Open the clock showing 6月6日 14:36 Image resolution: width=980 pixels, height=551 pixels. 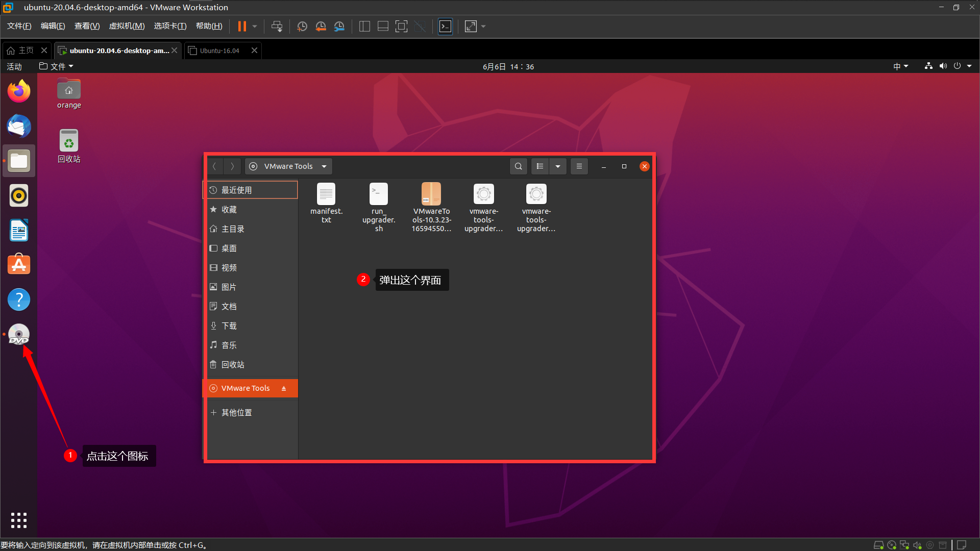tap(508, 66)
